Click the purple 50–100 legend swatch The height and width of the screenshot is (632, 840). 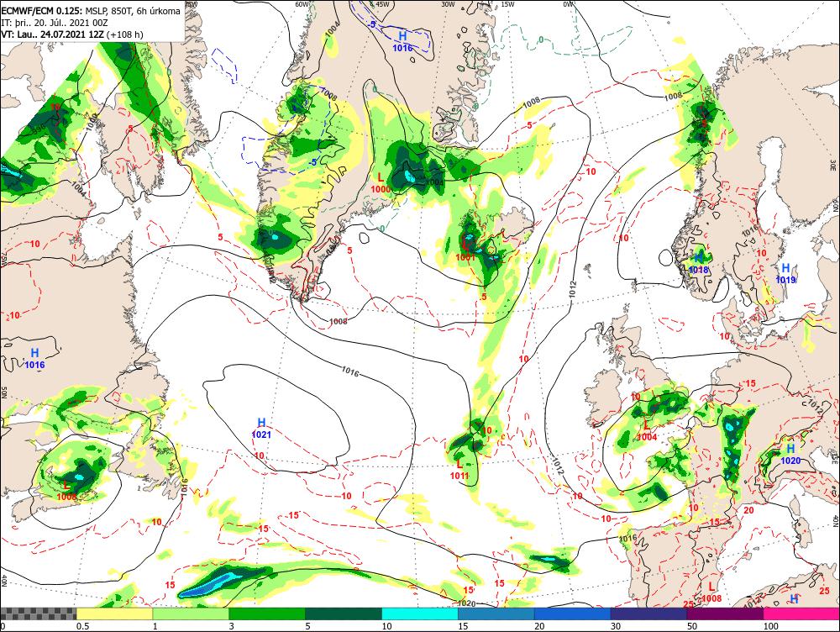point(726,614)
